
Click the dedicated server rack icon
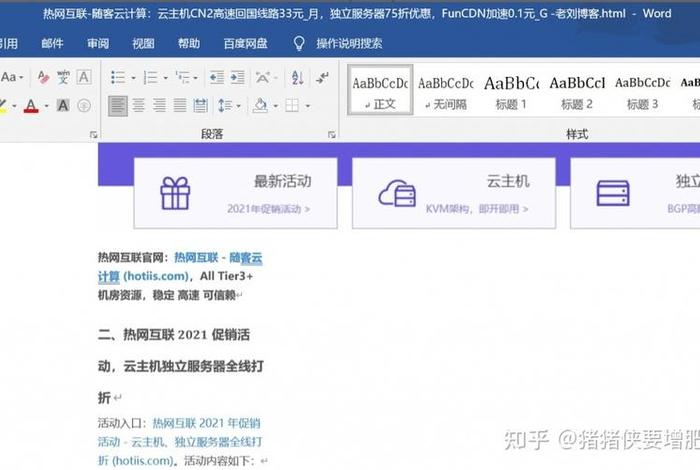pyautogui.click(x=613, y=193)
